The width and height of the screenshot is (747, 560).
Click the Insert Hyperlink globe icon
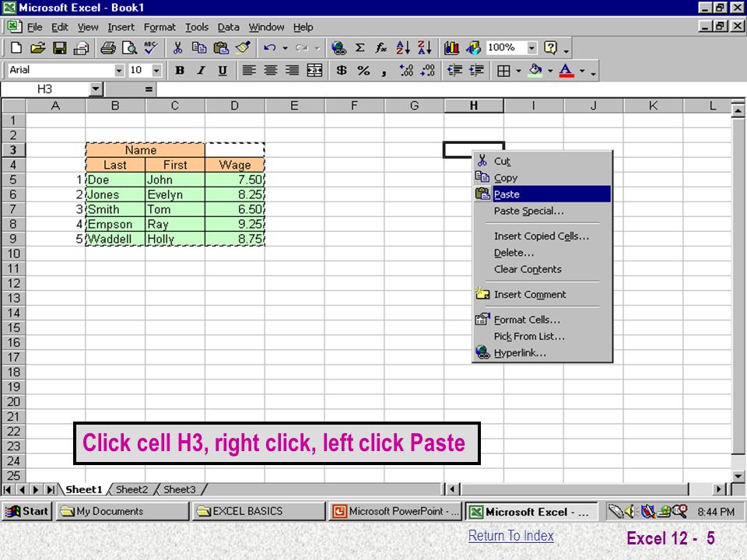pos(338,47)
